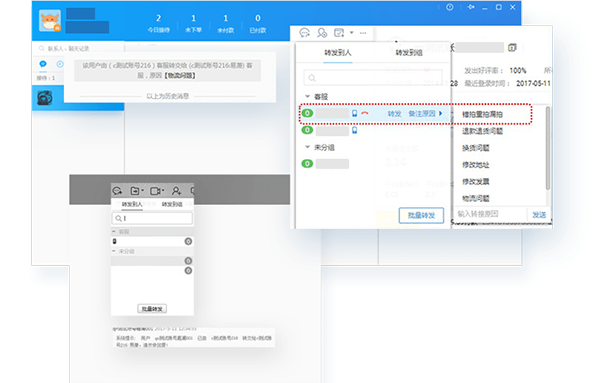This screenshot has width=600, height=383.
Task: Click the green badge under 未分组 group
Action: click(307, 164)
